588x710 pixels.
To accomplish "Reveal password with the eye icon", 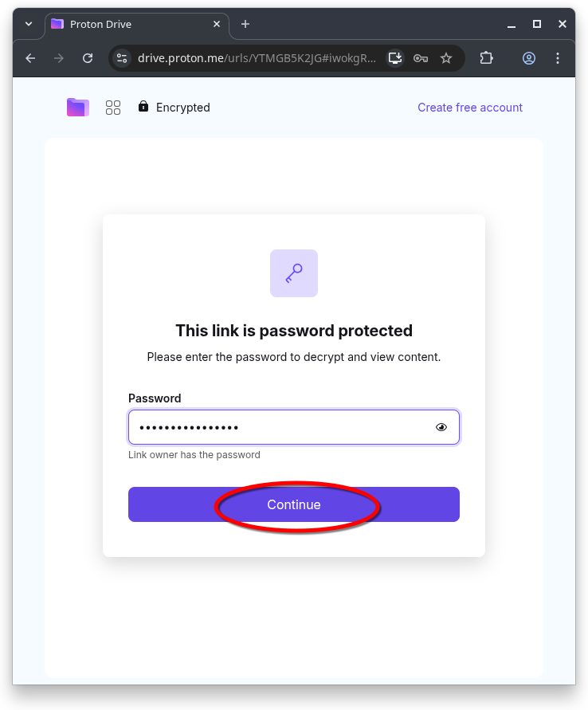I will click(441, 427).
